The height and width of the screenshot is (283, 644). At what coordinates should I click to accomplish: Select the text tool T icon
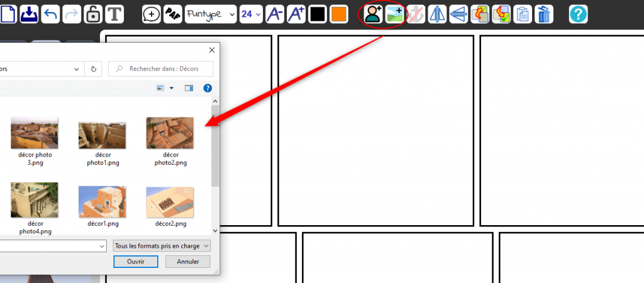pyautogui.click(x=114, y=14)
